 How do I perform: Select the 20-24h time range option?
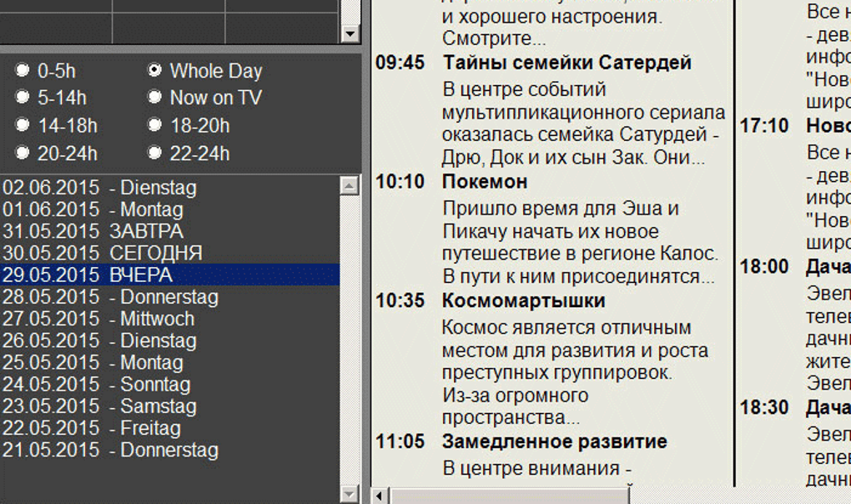[x=23, y=154]
